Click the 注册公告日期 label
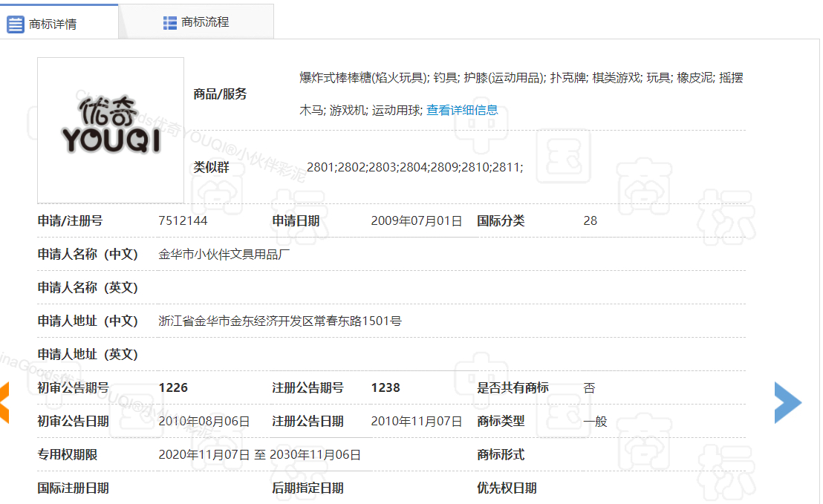The height and width of the screenshot is (504, 823). (x=308, y=421)
